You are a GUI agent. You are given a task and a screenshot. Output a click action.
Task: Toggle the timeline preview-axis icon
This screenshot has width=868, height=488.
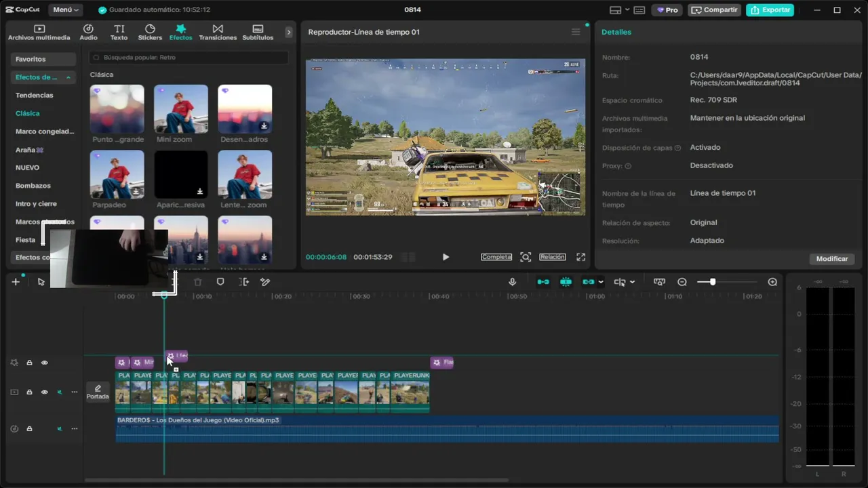[x=659, y=282]
